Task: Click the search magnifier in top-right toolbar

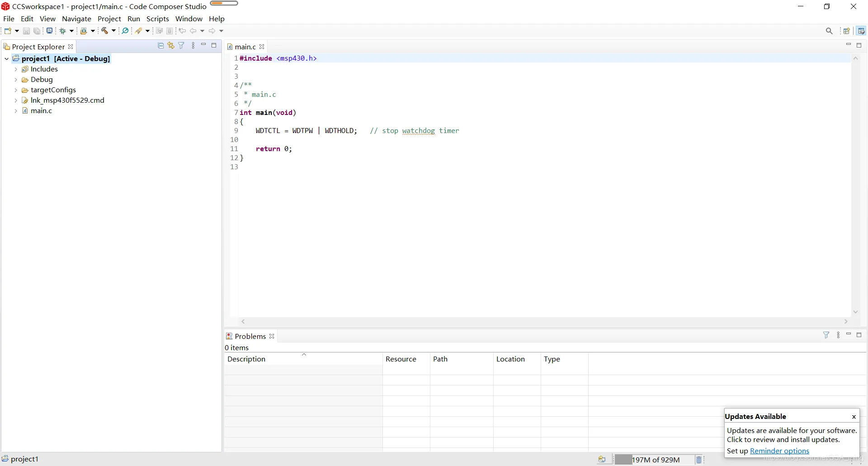Action: pyautogui.click(x=829, y=31)
